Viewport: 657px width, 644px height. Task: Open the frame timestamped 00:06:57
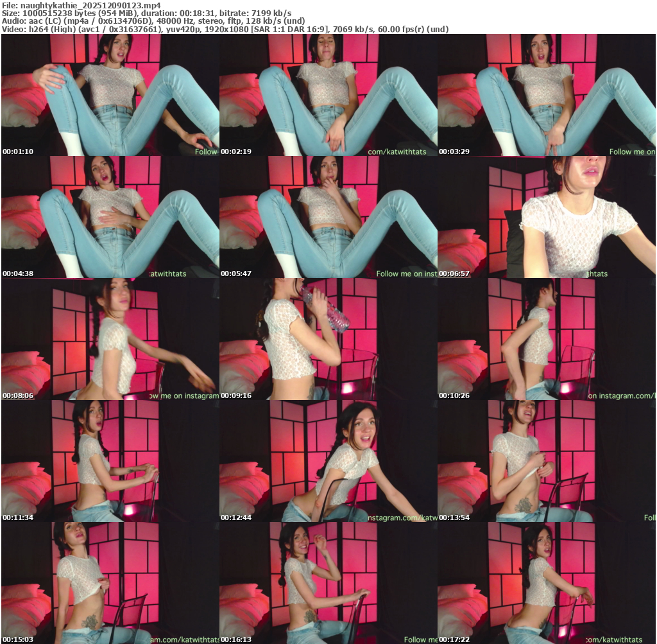coord(546,217)
